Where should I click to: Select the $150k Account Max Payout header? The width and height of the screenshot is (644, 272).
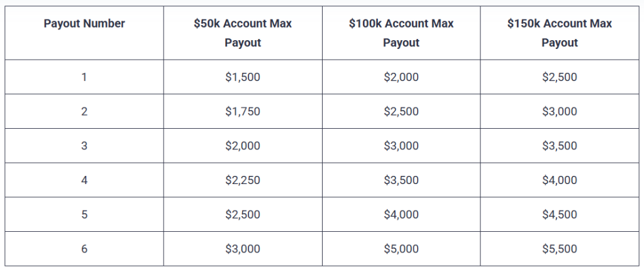[x=560, y=33]
